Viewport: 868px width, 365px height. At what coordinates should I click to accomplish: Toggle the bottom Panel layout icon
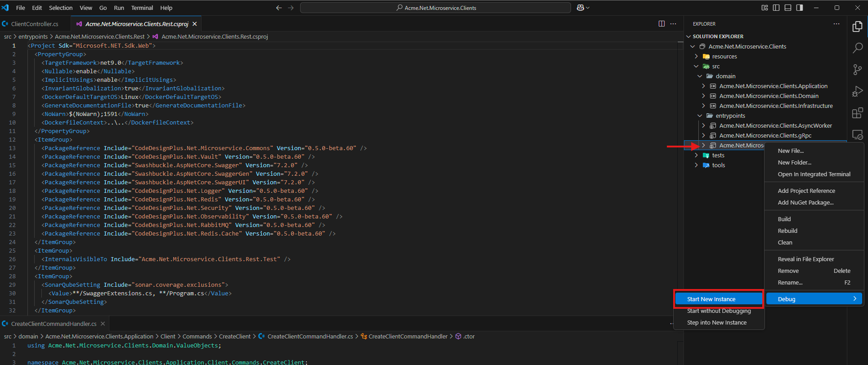pyautogui.click(x=788, y=8)
